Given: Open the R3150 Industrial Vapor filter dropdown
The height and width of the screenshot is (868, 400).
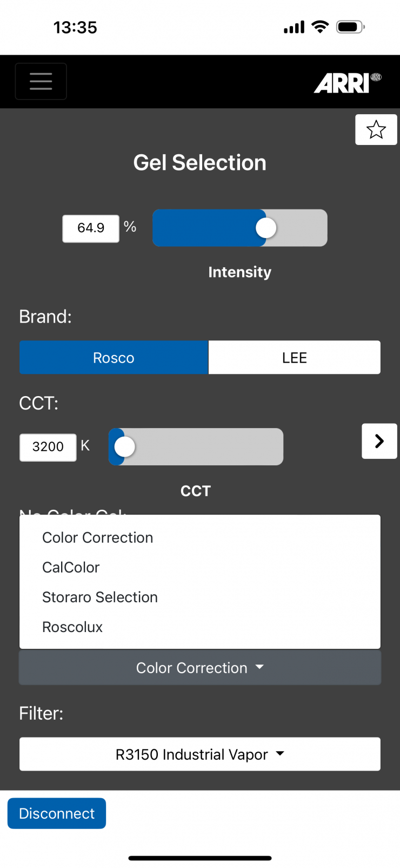Looking at the screenshot, I should coord(199,754).
